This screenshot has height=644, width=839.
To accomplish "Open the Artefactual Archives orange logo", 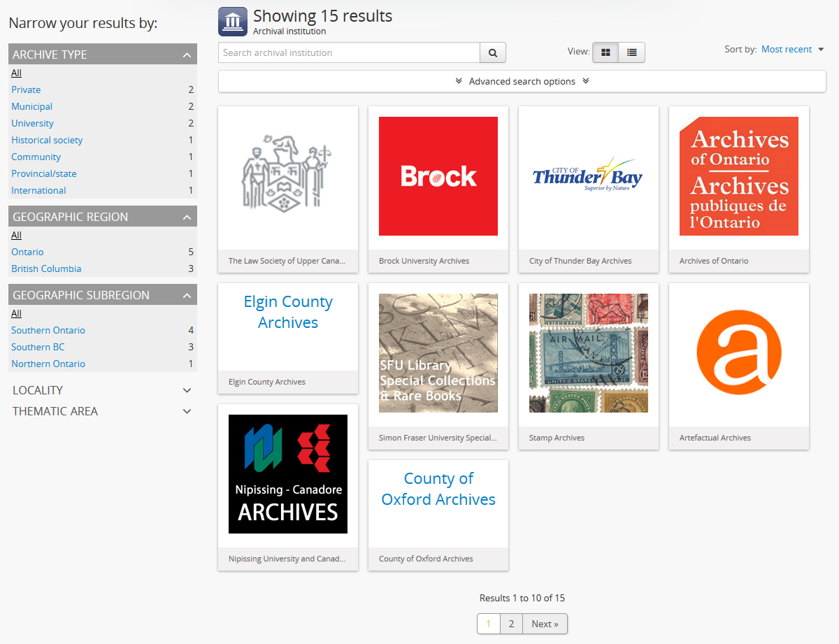I will pos(738,353).
